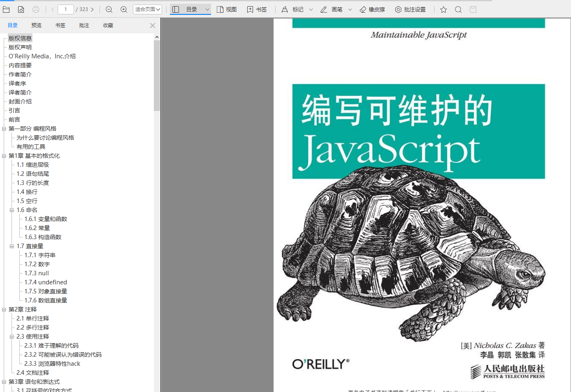This screenshot has height=392, width=571.
Task: Collapse 第3章 语句和表达式 tree node
Action: pyautogui.click(x=4, y=382)
